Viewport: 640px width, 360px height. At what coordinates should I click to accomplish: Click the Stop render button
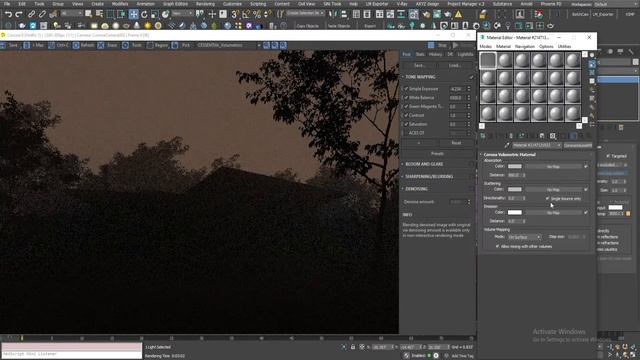coord(439,45)
